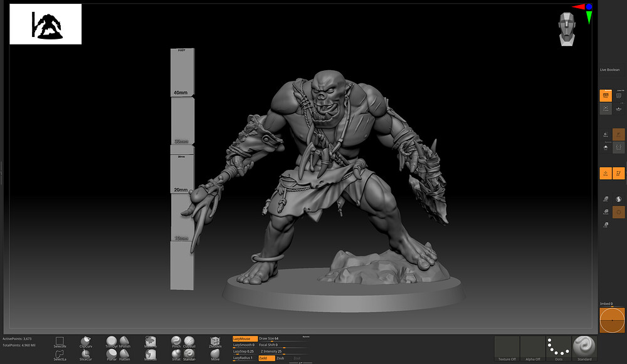Pick the lower Mask brush icon
627x364 pixels.
150,355
